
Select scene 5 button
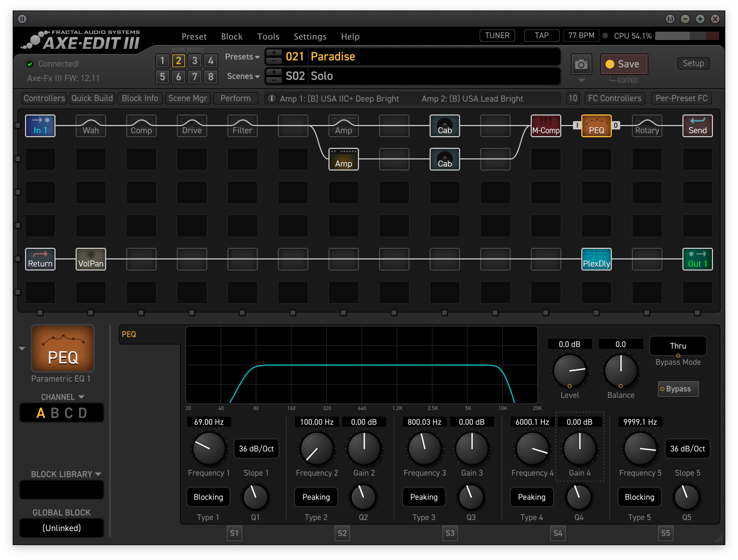click(x=162, y=77)
